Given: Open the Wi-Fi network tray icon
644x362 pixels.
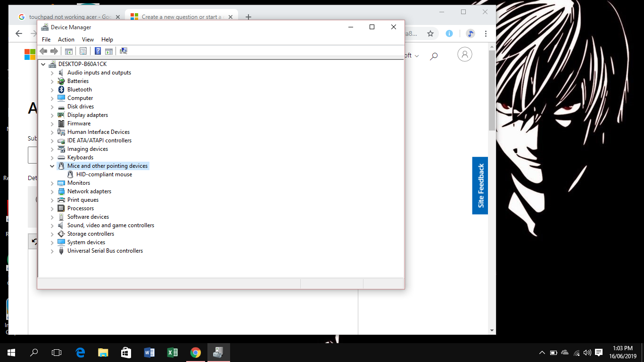Looking at the screenshot, I should tap(577, 353).
